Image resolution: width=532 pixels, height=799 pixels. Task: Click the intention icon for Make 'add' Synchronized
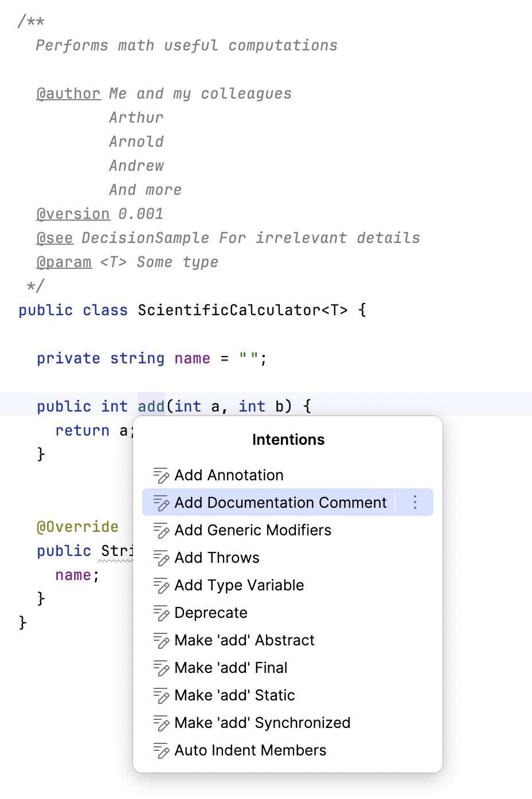pos(161,722)
